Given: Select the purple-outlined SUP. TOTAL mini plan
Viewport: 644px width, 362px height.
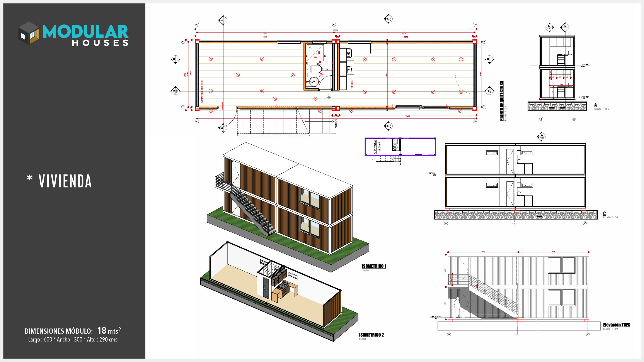Looking at the screenshot, I should (x=400, y=147).
